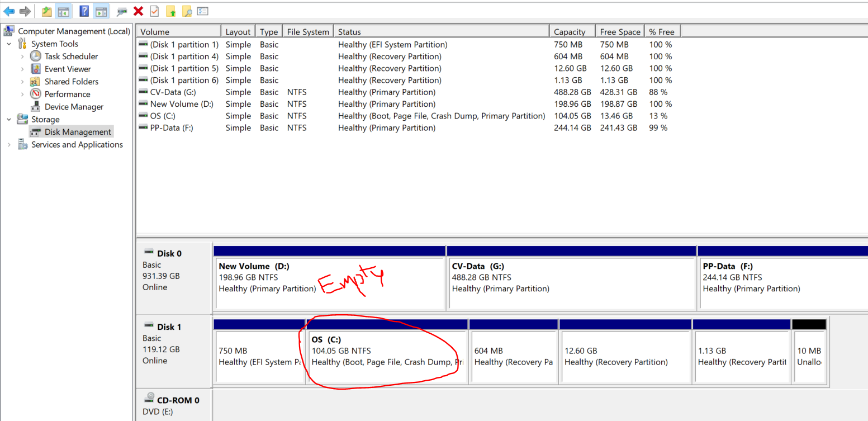Click the folder with green up arrow icon

(171, 11)
